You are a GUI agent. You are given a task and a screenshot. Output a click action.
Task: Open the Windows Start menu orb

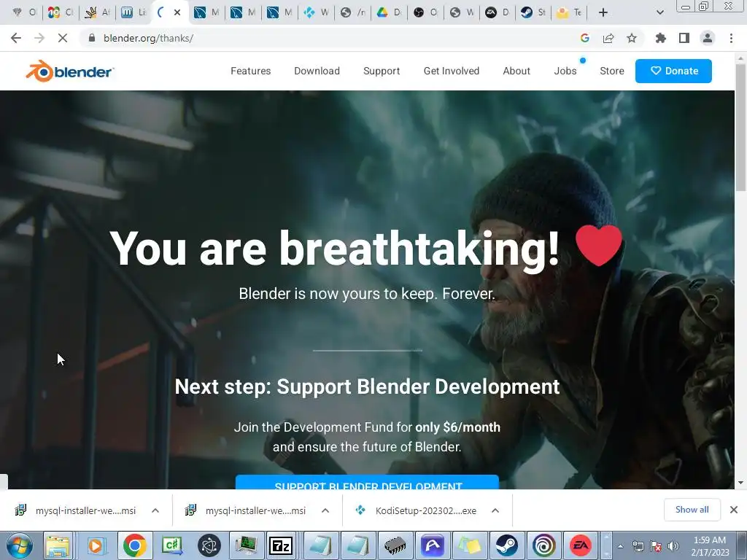pos(20,545)
